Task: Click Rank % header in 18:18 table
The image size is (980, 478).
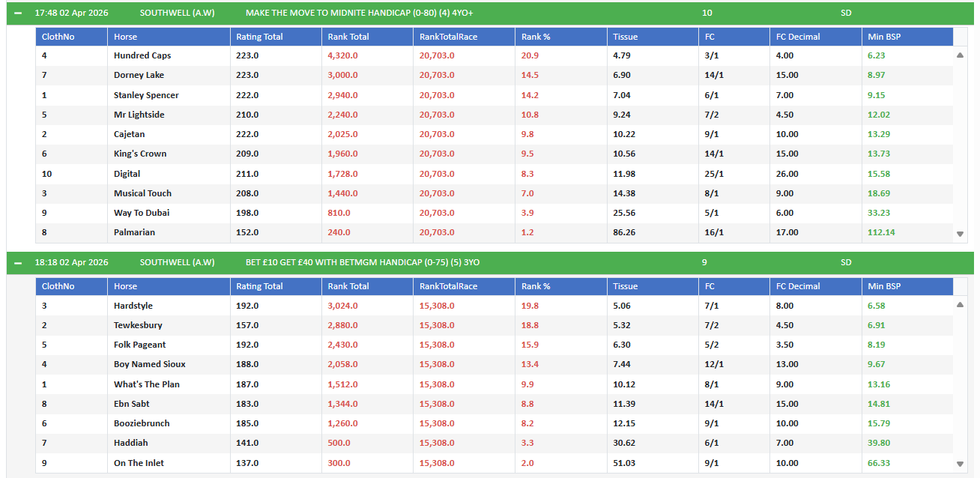Action: coord(536,286)
